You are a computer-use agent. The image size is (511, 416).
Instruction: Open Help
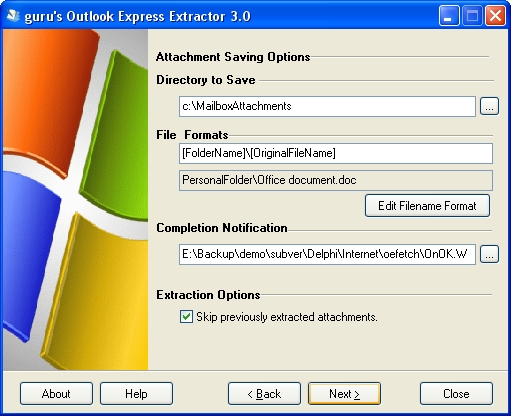tap(136, 394)
